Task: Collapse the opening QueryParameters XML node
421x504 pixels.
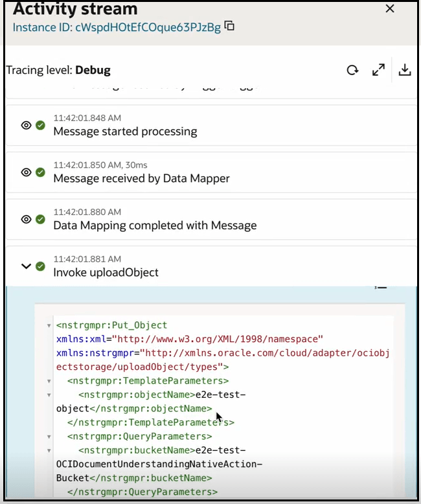Action: (49, 437)
